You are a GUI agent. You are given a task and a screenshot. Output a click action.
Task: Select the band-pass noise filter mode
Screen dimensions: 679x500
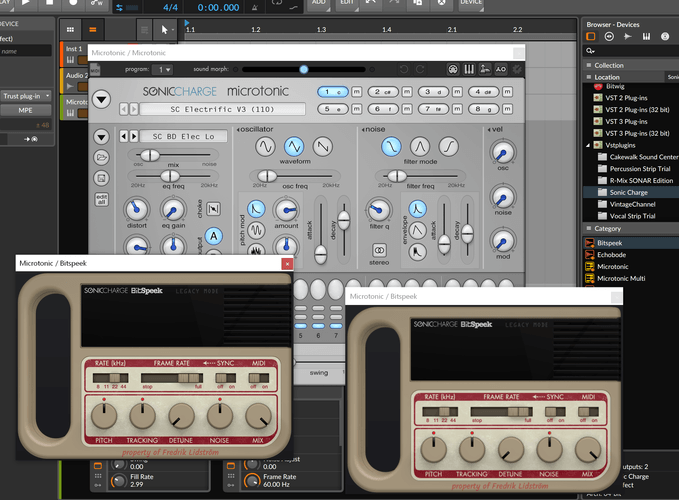[420, 147]
